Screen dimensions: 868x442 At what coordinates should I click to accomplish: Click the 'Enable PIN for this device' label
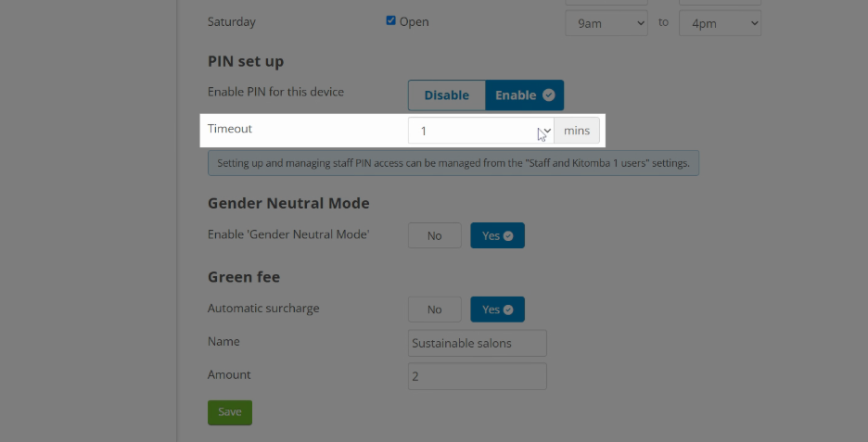tap(275, 92)
